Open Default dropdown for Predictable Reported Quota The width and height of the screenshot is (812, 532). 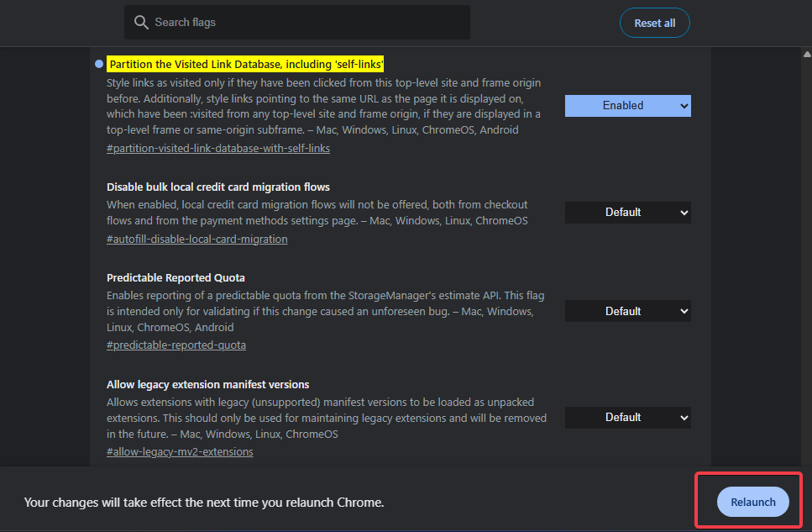[627, 311]
